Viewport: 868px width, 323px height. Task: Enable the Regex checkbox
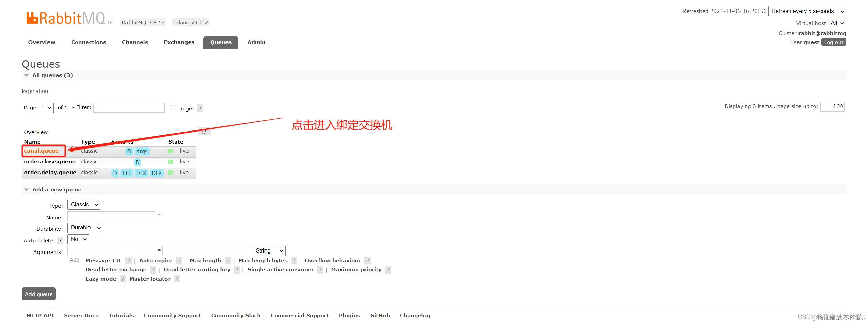click(174, 108)
